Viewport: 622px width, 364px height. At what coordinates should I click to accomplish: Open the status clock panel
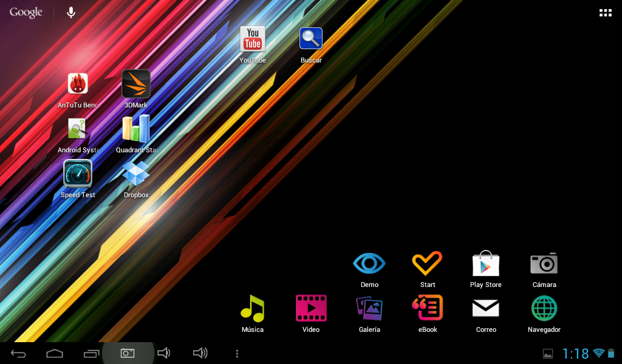click(x=575, y=354)
